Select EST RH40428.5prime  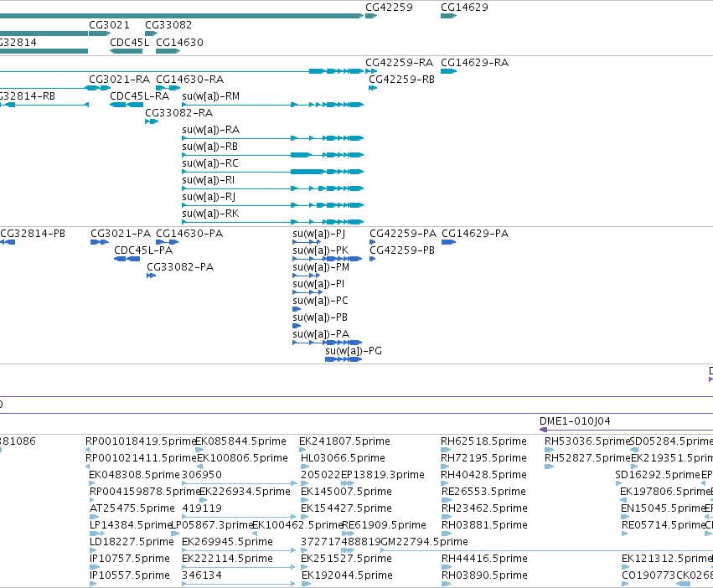tap(483, 475)
